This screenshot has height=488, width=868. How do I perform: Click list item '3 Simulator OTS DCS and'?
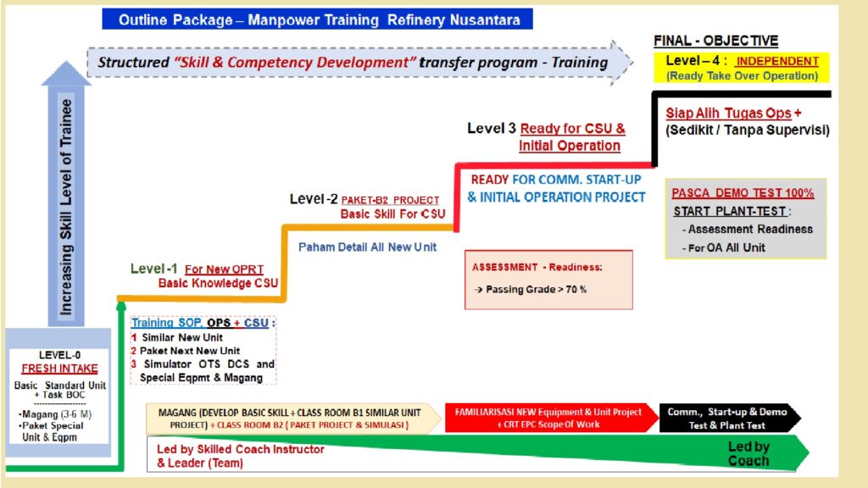pyautogui.click(x=203, y=364)
